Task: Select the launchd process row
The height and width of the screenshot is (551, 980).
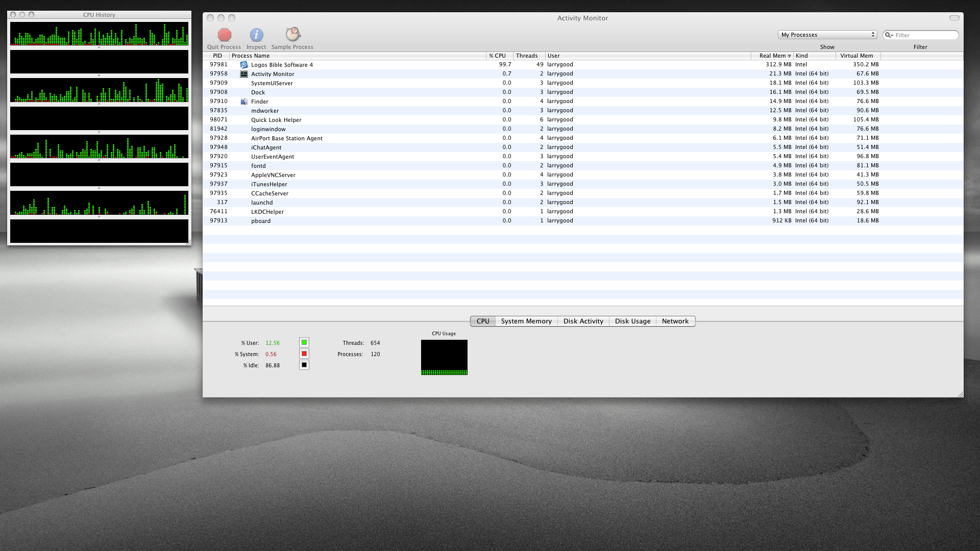Action: (x=583, y=203)
